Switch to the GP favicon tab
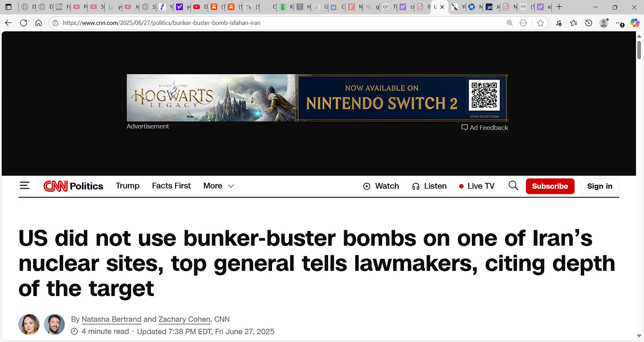The height and width of the screenshot is (342, 644). (x=389, y=7)
